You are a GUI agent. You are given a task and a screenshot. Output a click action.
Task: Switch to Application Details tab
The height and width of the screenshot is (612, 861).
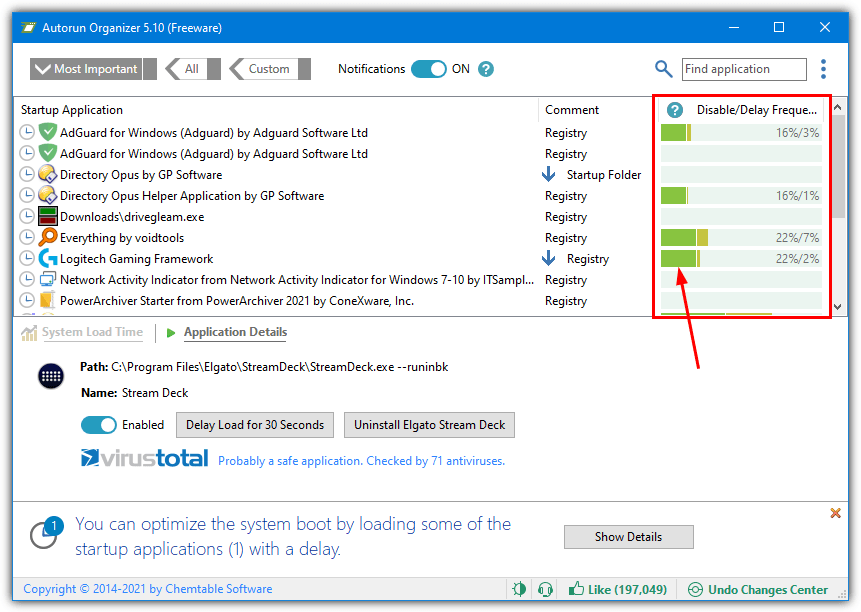[x=235, y=332]
